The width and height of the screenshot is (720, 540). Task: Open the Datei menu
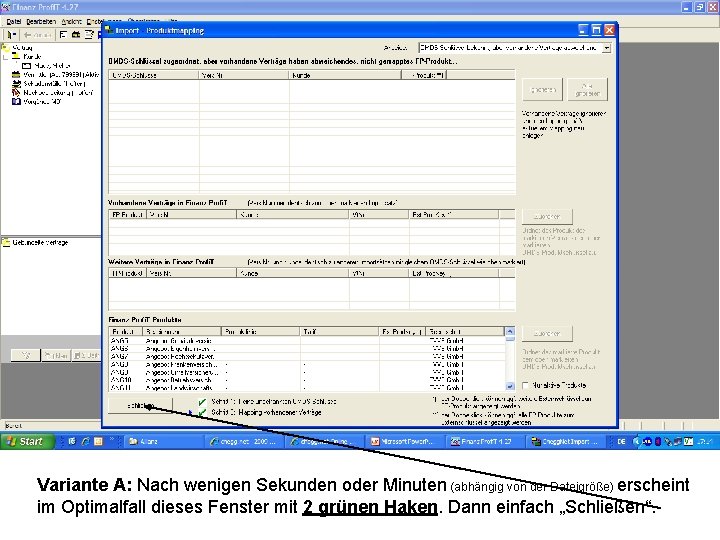13,22
